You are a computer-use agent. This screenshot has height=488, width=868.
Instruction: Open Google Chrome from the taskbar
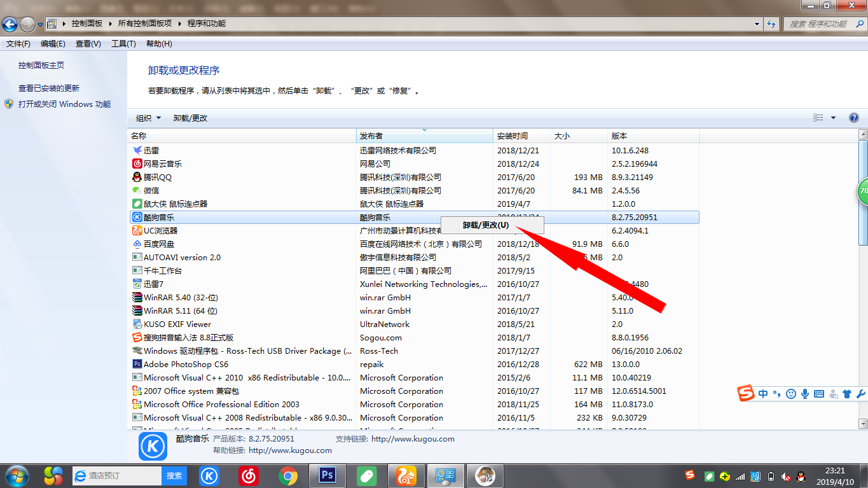click(288, 475)
